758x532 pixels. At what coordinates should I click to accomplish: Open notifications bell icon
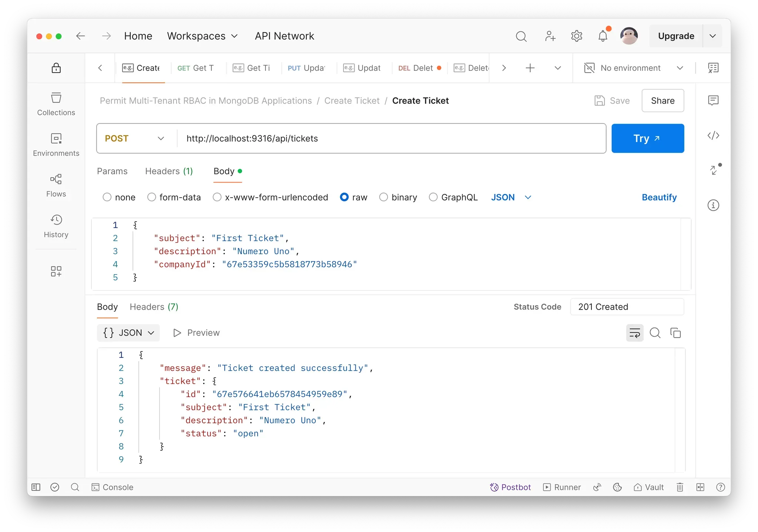pyautogui.click(x=603, y=36)
